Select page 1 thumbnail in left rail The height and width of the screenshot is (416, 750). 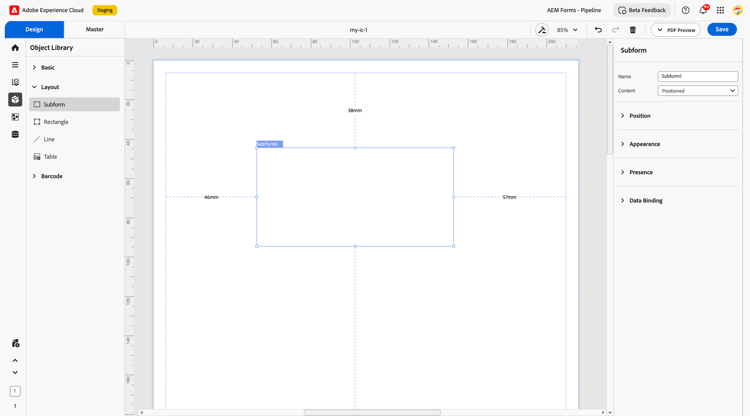pos(15,391)
